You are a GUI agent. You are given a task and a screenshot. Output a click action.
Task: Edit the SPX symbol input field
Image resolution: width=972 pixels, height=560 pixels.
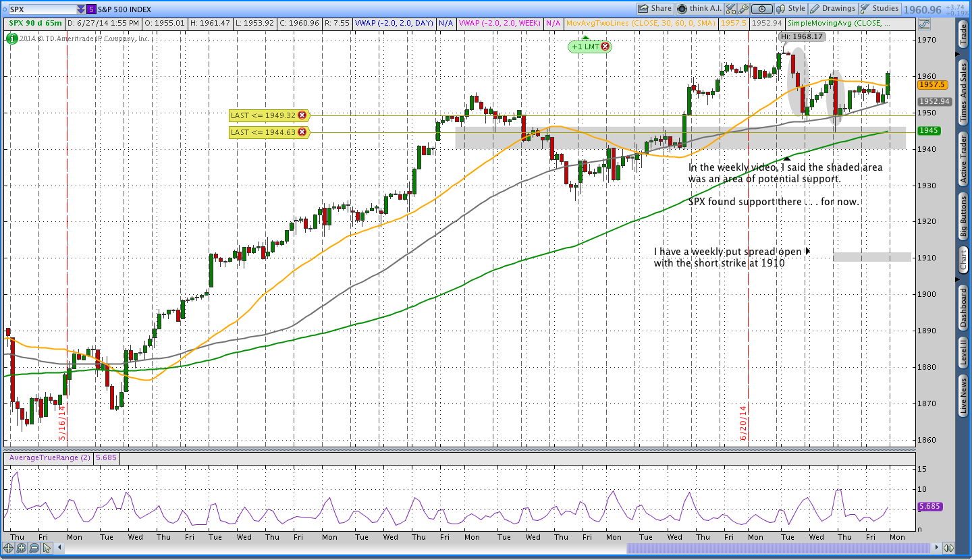pyautogui.click(x=42, y=9)
